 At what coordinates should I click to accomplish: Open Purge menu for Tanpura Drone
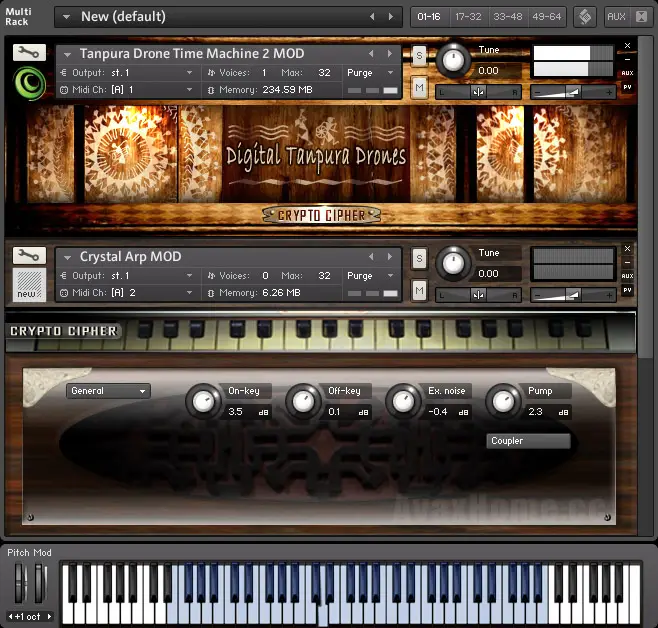[390, 73]
